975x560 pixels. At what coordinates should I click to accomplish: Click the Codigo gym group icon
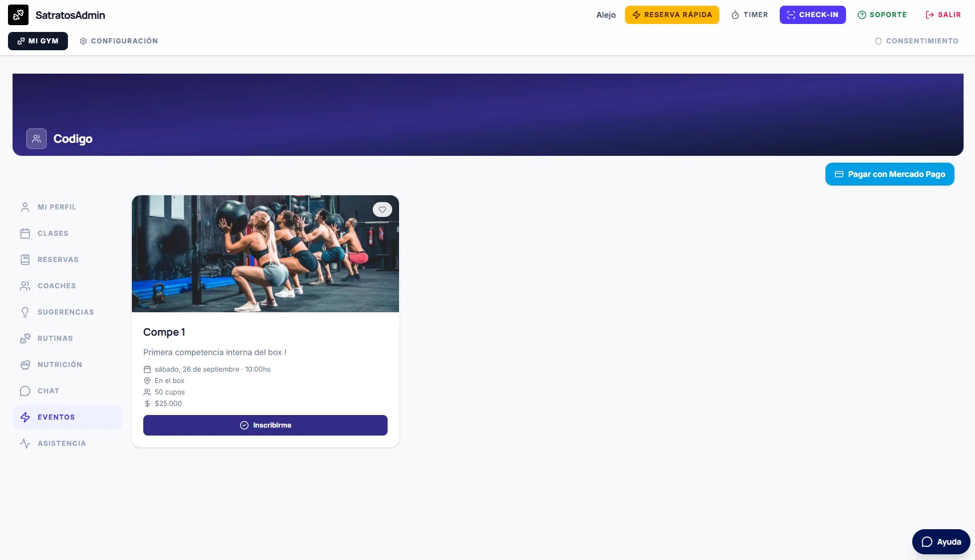tap(37, 139)
